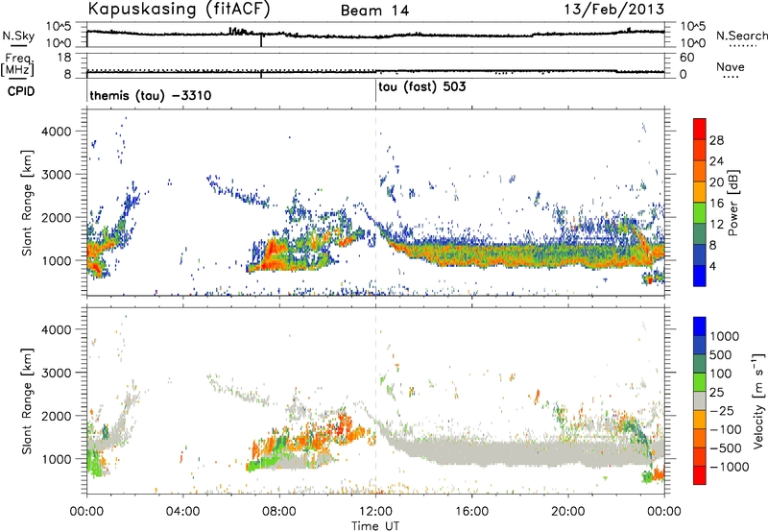Click the 'Time UT' axis title
Viewport: 768px width, 532px height.
click(x=375, y=526)
